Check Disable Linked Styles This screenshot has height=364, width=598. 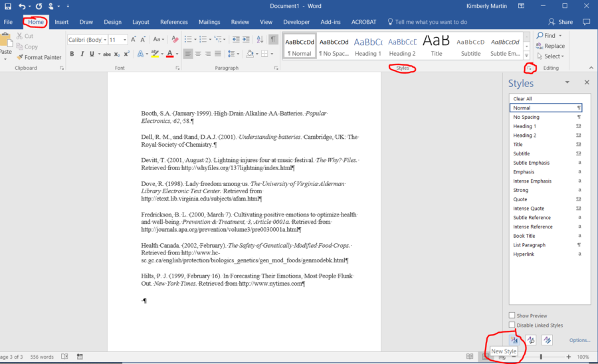click(512, 325)
